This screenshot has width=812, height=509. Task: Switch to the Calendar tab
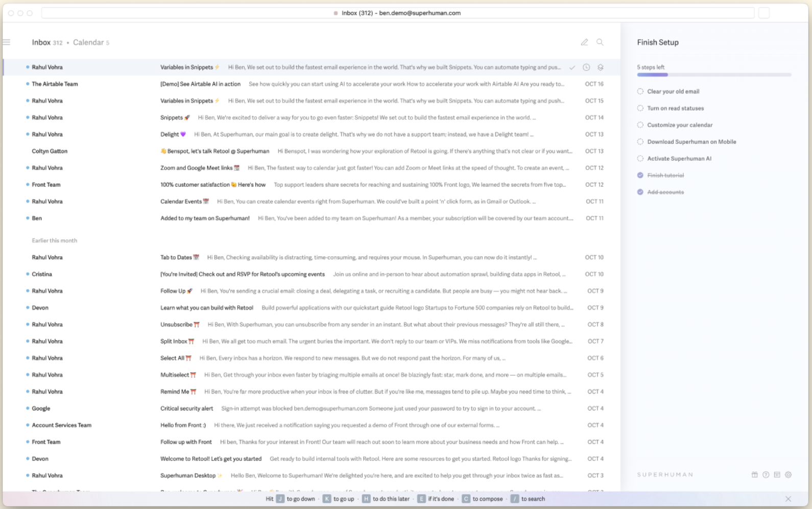click(x=88, y=42)
